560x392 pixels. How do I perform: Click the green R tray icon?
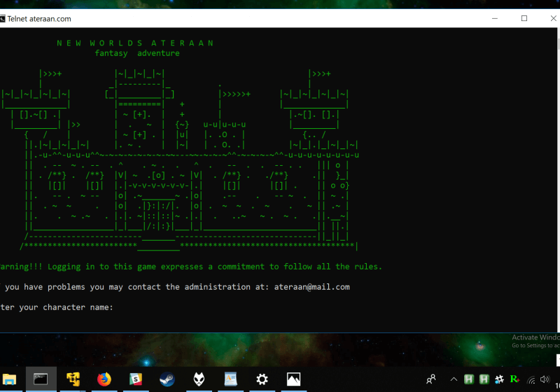[x=514, y=379]
